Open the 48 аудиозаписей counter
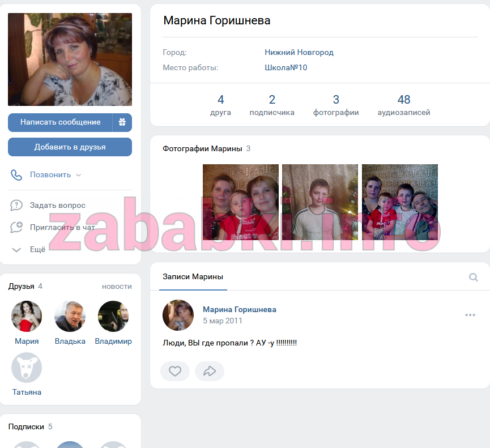 [x=404, y=105]
